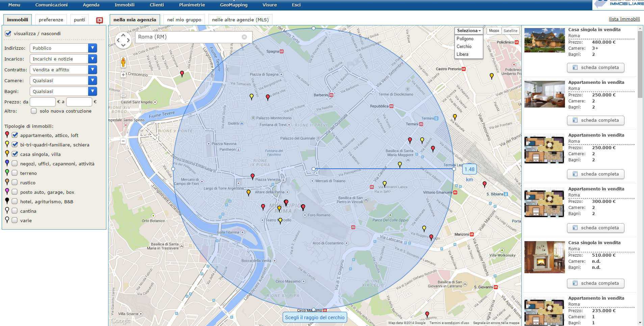Click the map zoom in plus button

click(x=123, y=75)
